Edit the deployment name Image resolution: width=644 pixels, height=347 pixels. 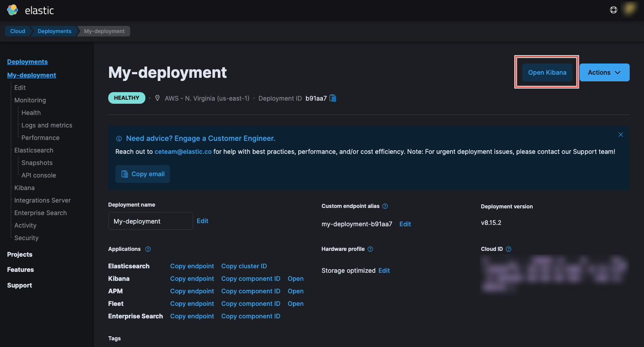click(x=203, y=220)
